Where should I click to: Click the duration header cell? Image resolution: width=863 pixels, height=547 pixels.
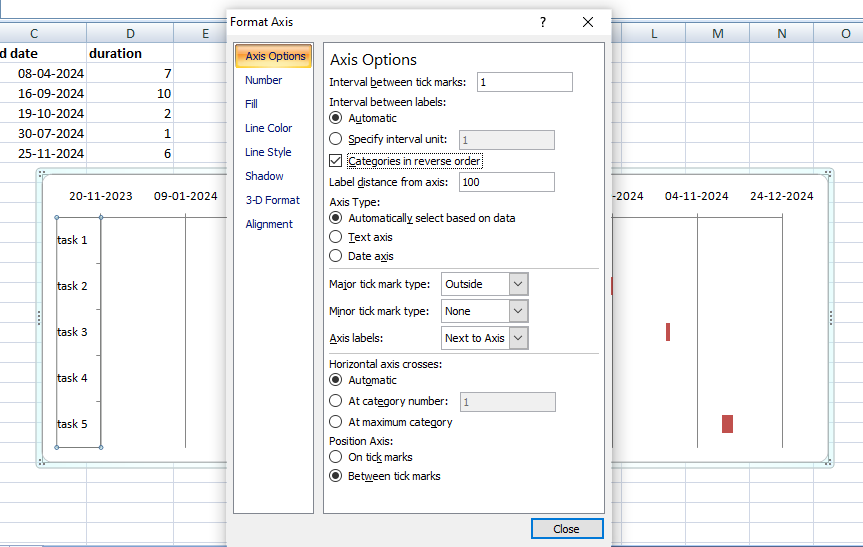coord(130,53)
